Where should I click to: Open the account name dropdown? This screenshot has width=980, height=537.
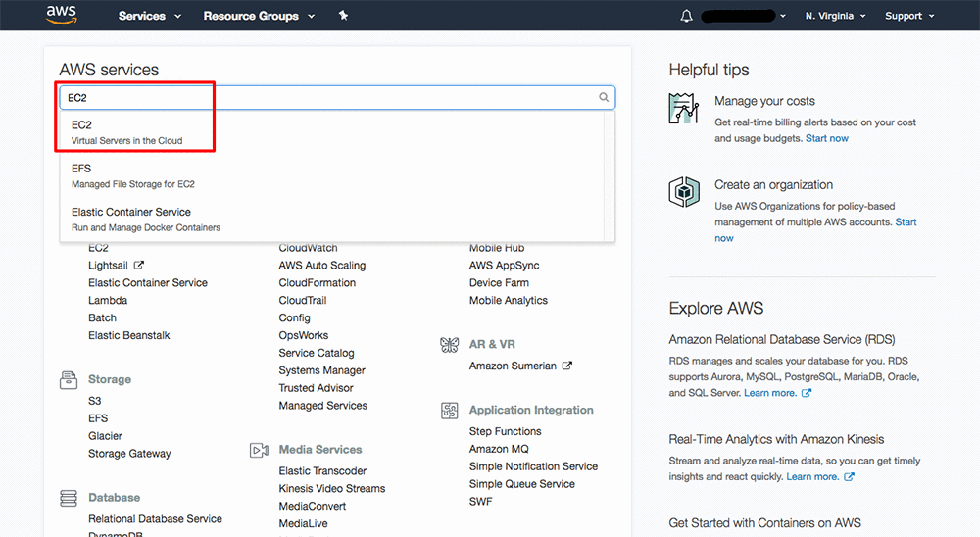pyautogui.click(x=743, y=16)
